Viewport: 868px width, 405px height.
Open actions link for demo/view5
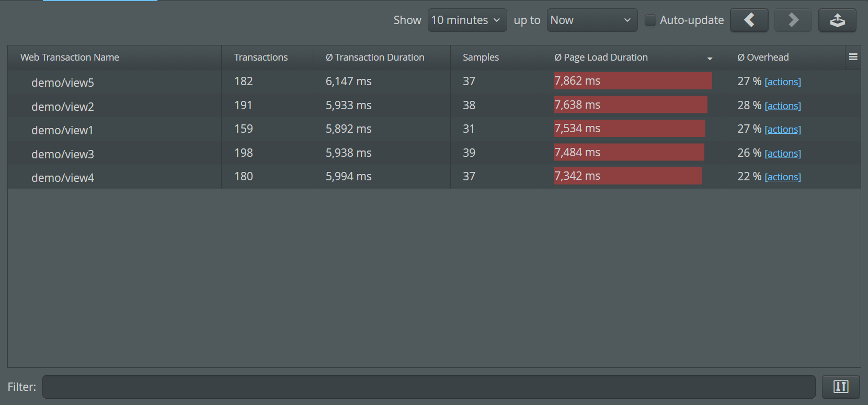tap(783, 82)
